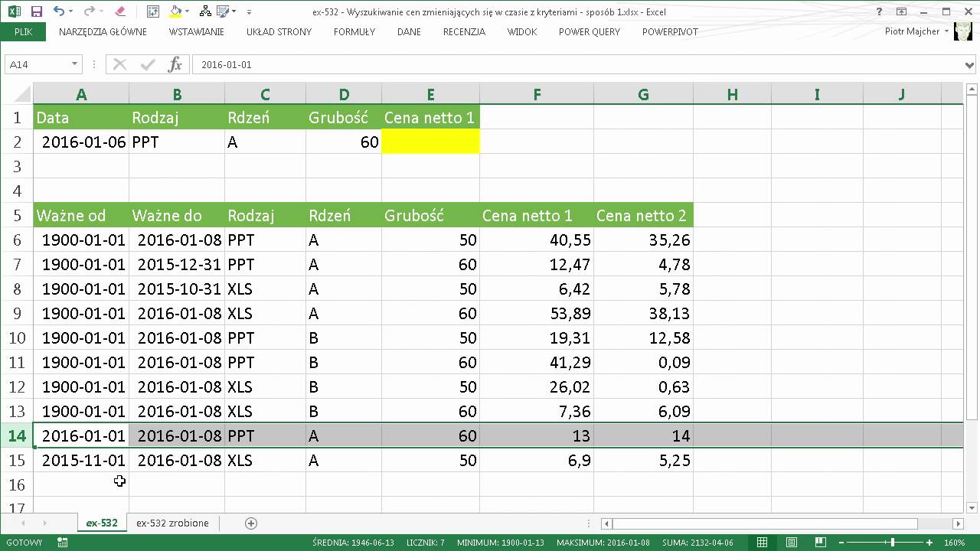
Task: Expand the formula bar
Action: (x=971, y=65)
